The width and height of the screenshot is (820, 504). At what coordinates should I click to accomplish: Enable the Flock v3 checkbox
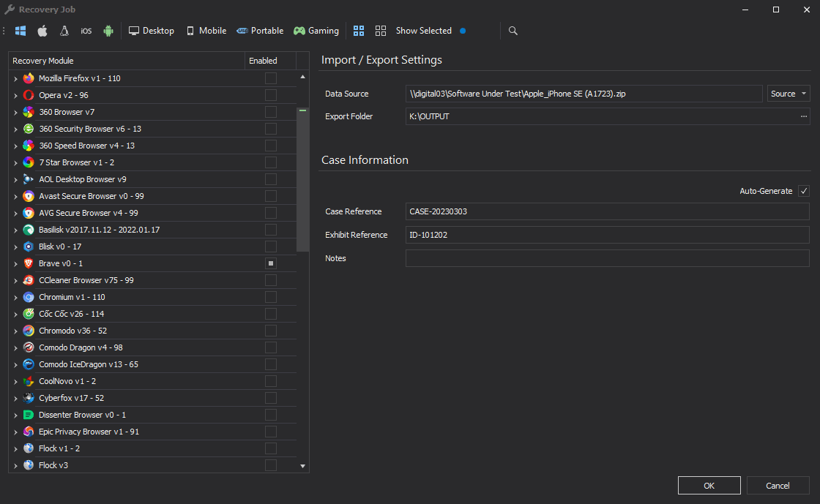pyautogui.click(x=271, y=465)
